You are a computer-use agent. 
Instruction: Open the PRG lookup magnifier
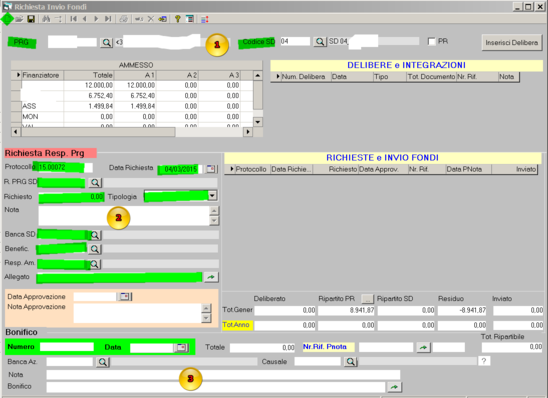(x=107, y=43)
